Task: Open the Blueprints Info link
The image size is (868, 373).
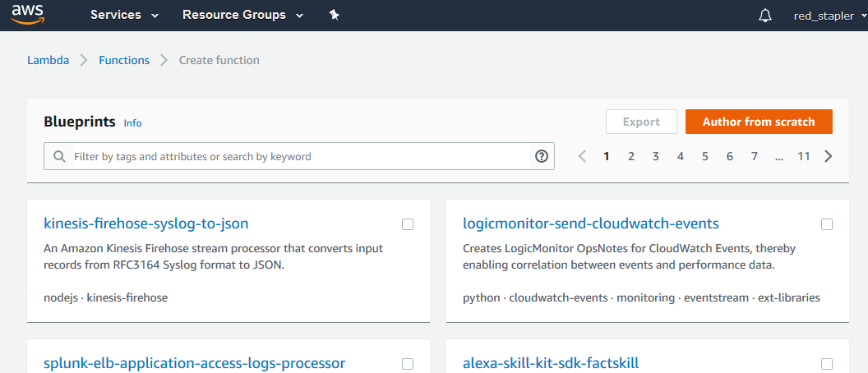Action: click(133, 123)
